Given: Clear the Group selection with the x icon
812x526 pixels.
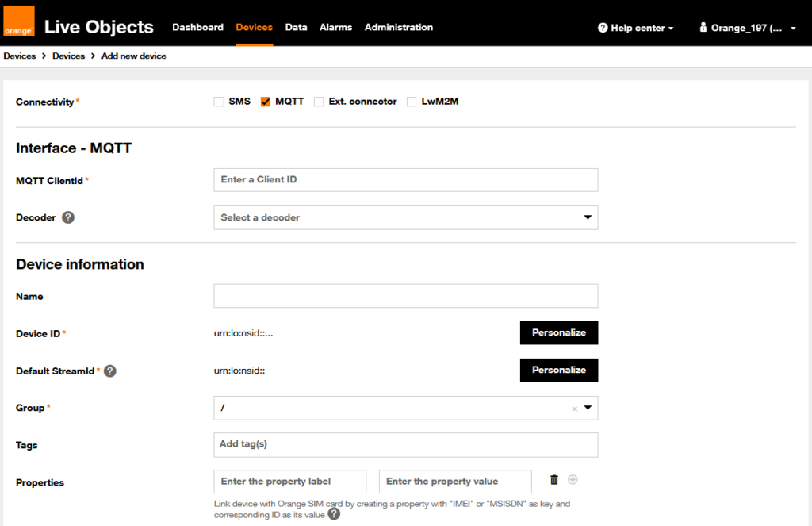Looking at the screenshot, I should [574, 409].
